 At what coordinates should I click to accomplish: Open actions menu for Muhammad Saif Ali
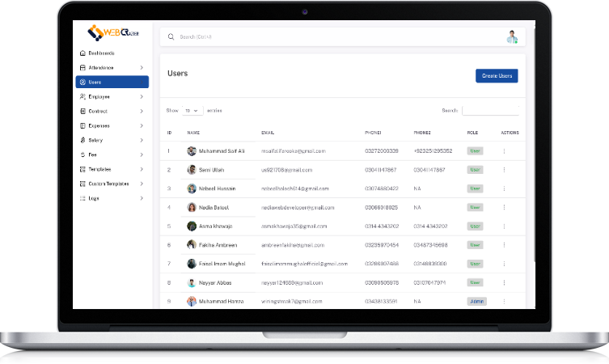(504, 151)
